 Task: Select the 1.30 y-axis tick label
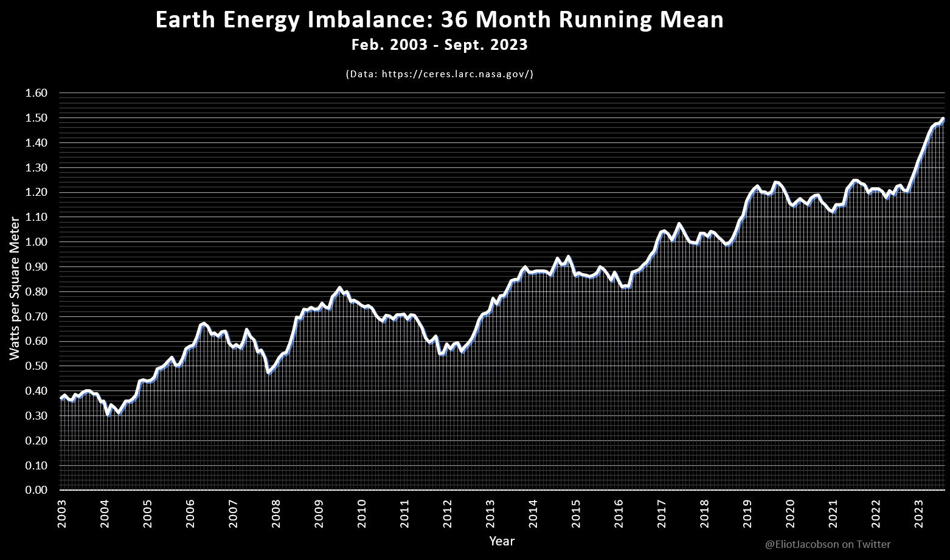pos(36,168)
